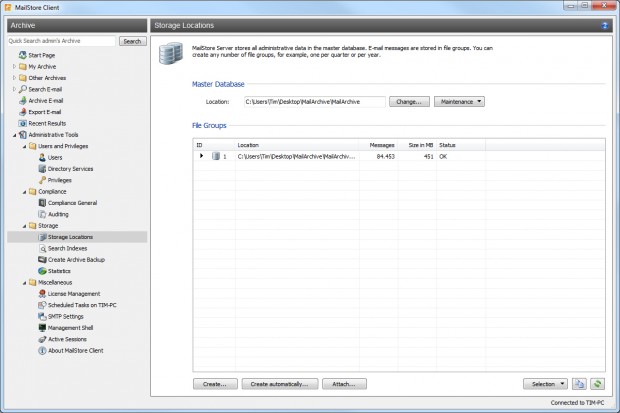The image size is (620, 413).
Task: Click the Search Indexes icon
Action: point(42,248)
